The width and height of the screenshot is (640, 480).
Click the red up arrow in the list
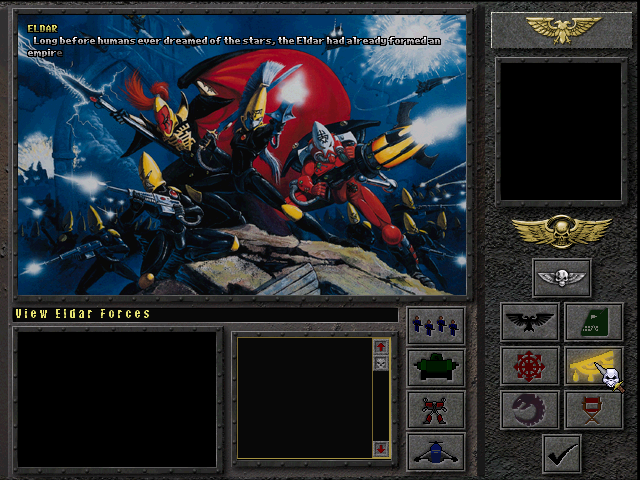pos(381,347)
